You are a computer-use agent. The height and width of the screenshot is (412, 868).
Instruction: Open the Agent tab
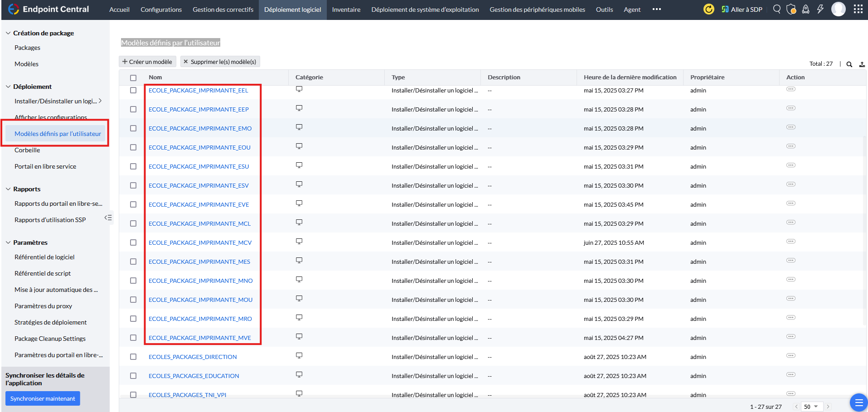[x=632, y=10]
